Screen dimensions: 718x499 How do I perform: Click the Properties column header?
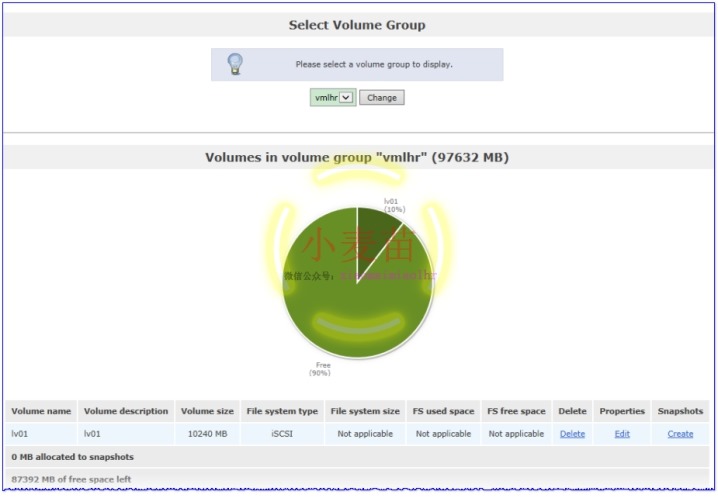tap(622, 411)
